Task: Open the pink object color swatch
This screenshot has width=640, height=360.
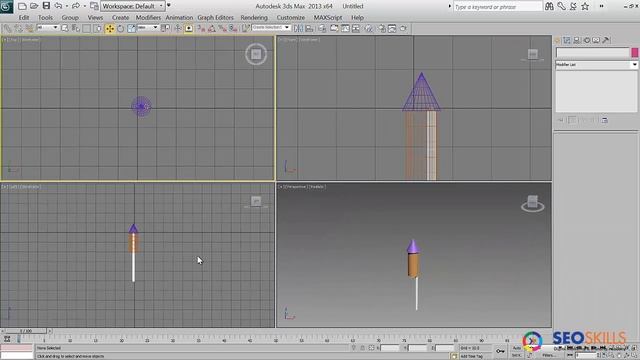Action: (635, 52)
